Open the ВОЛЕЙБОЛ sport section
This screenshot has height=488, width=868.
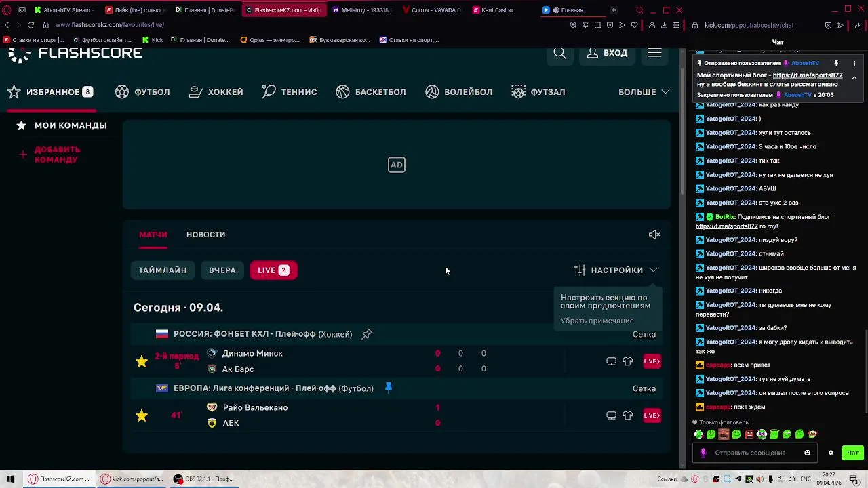458,91
